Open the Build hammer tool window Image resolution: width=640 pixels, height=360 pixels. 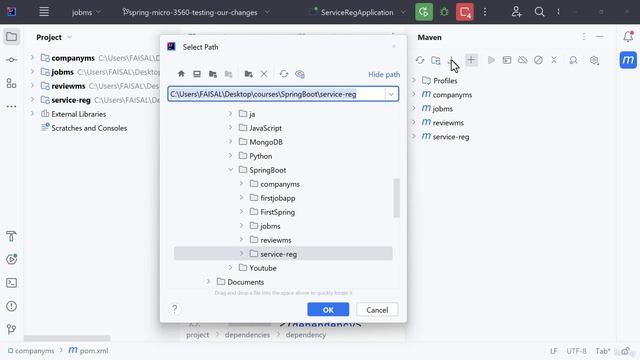[x=11, y=236]
